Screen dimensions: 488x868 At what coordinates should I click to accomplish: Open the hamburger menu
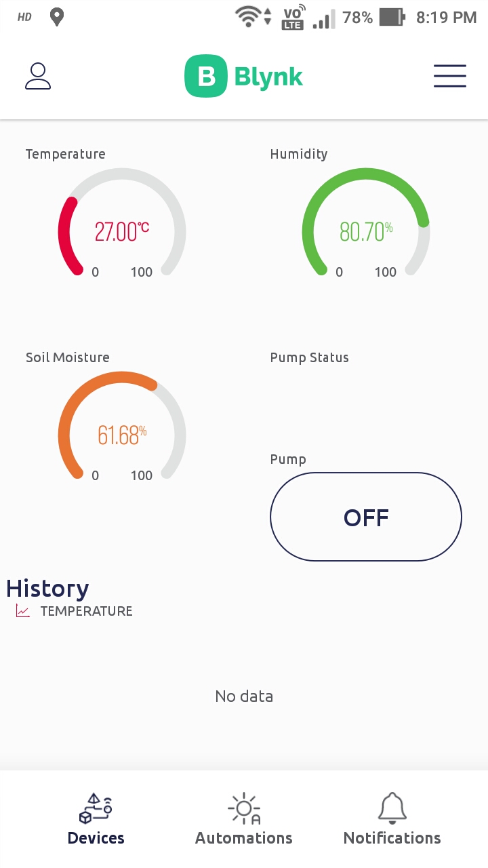tap(449, 76)
